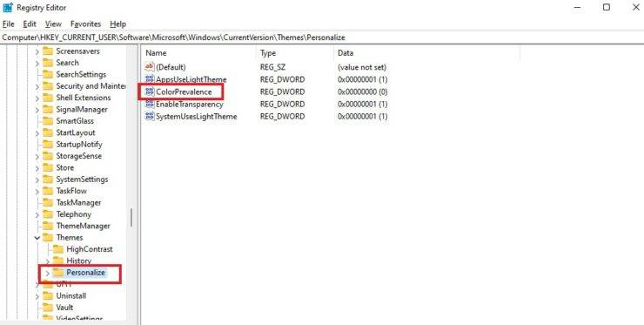Image resolution: width=644 pixels, height=325 pixels.
Task: Expand the Personalize key
Action: pyautogui.click(x=48, y=273)
